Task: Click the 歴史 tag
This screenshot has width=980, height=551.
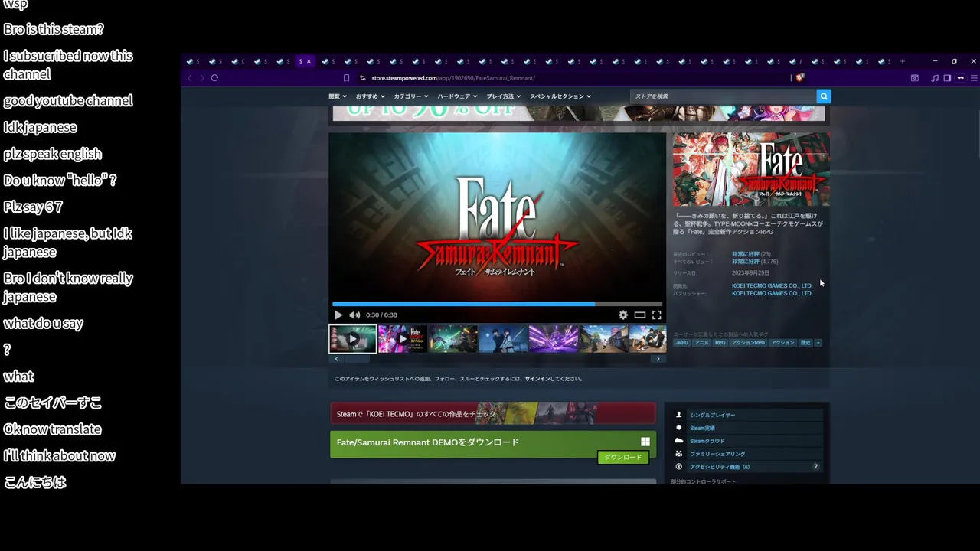Action: [805, 343]
